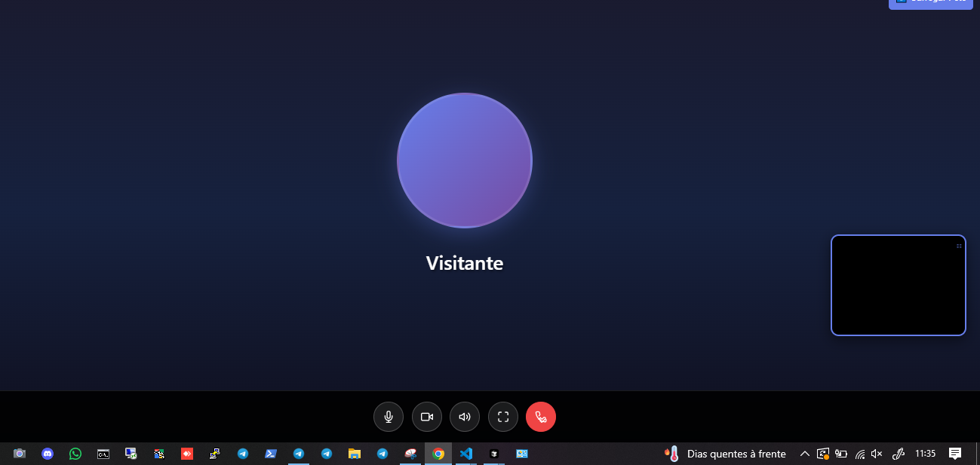Hang up the ongoing call
The height and width of the screenshot is (465, 980).
pyautogui.click(x=540, y=416)
